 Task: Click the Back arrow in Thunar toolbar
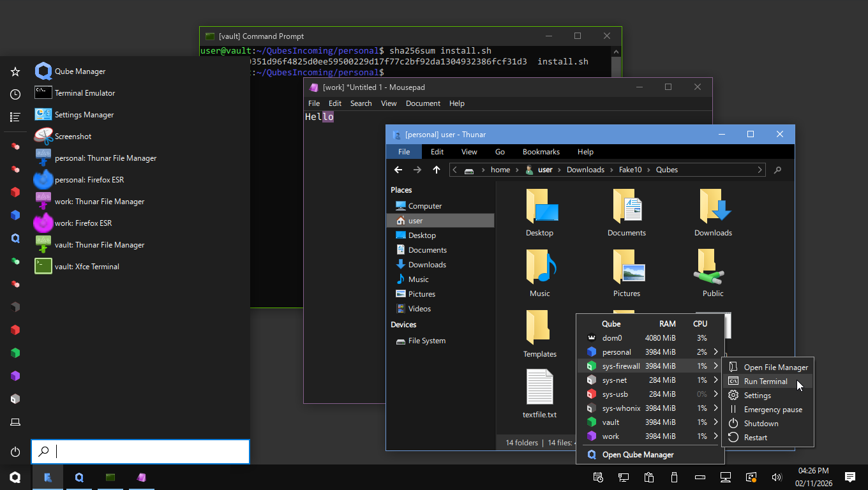pos(398,170)
